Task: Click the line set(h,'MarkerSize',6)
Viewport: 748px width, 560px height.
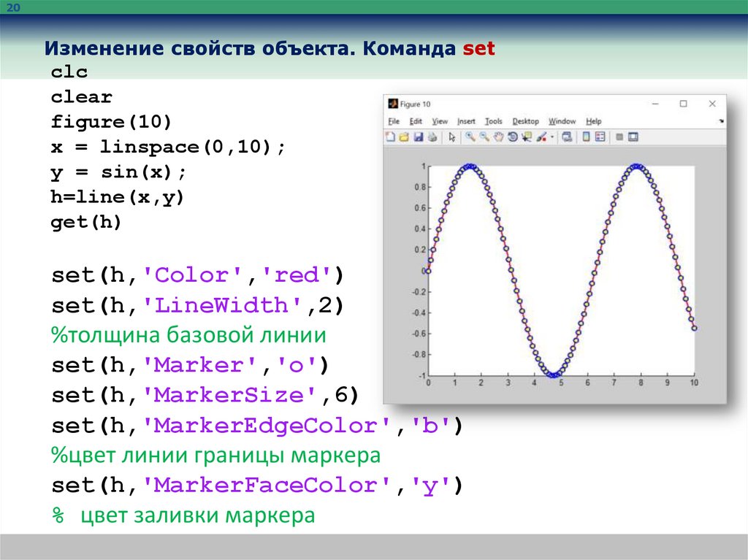Action: click(205, 396)
